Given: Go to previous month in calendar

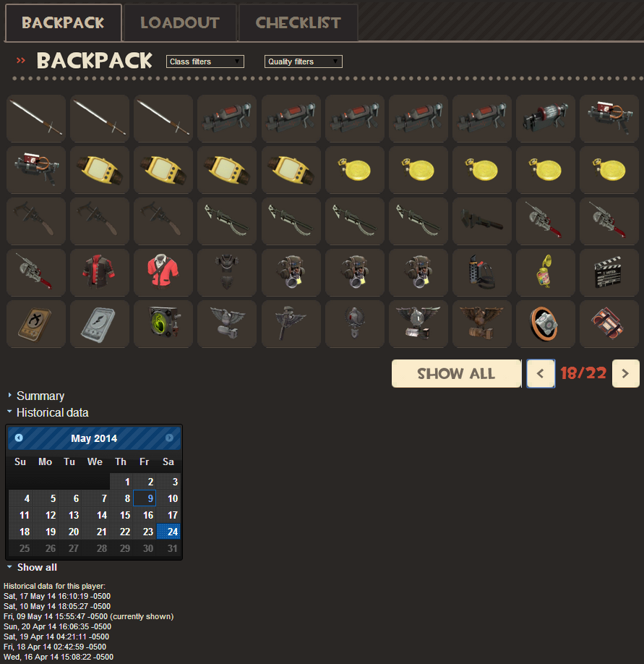Looking at the screenshot, I should tap(19, 438).
